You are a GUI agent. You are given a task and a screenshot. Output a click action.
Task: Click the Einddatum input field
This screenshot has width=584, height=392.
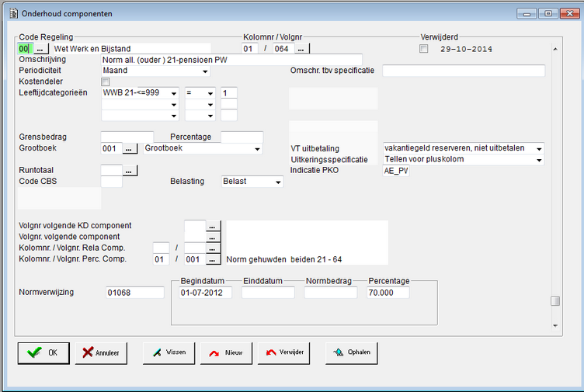(268, 293)
